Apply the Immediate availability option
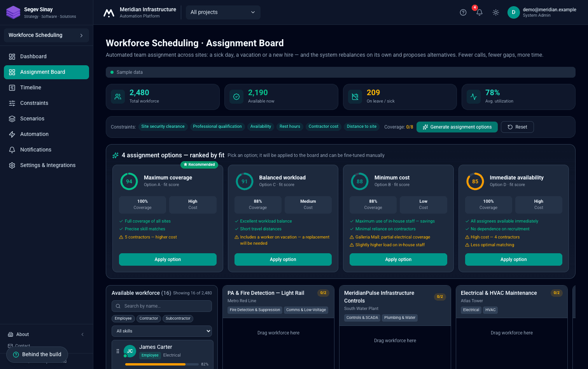This screenshot has height=369, width=588. pos(514,259)
